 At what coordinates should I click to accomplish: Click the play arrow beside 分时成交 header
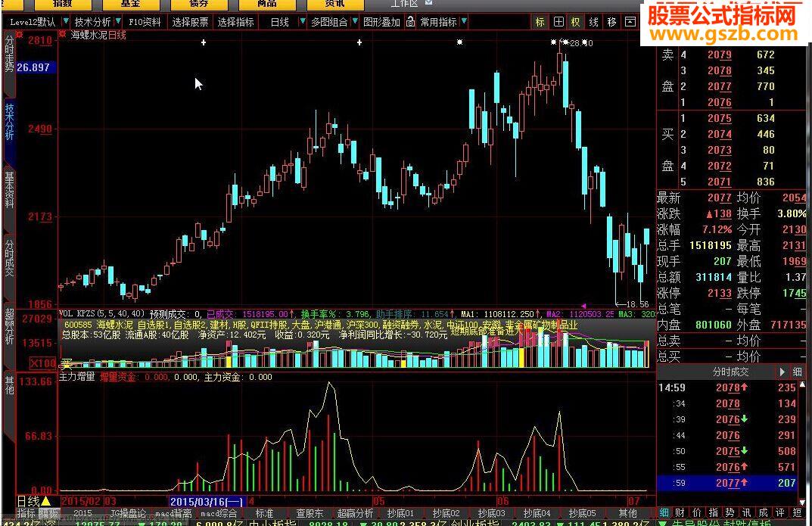(782, 372)
